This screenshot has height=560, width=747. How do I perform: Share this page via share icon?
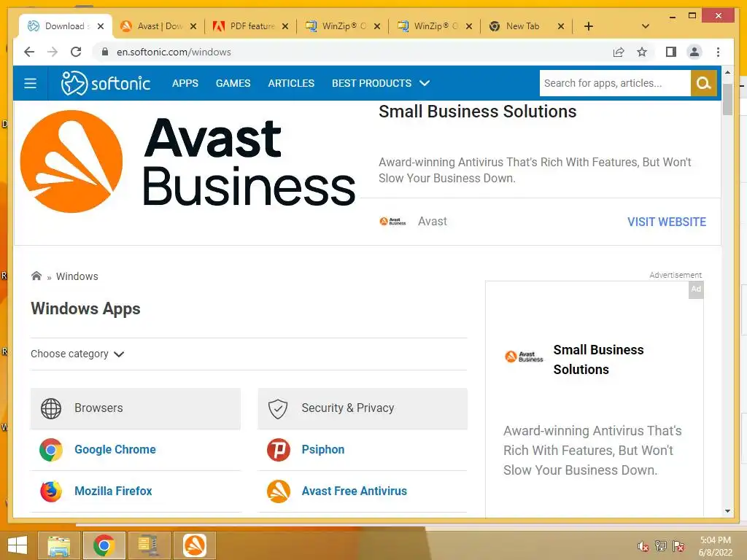click(x=619, y=52)
